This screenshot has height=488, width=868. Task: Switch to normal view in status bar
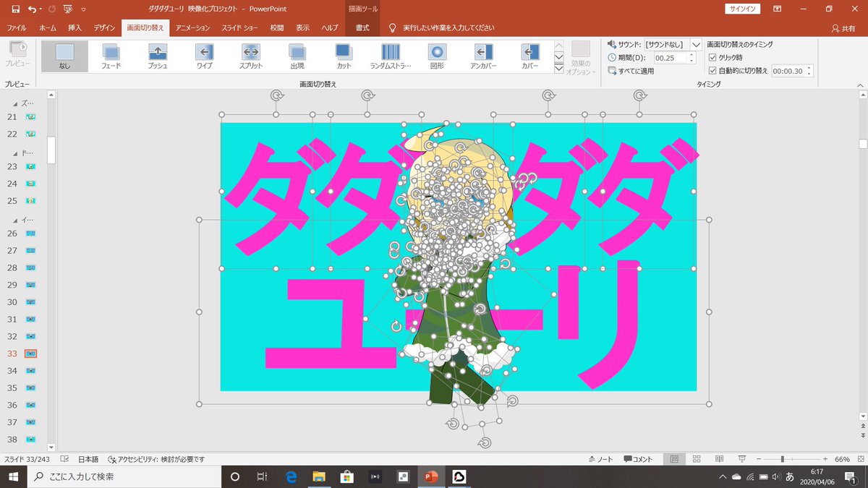click(x=674, y=459)
